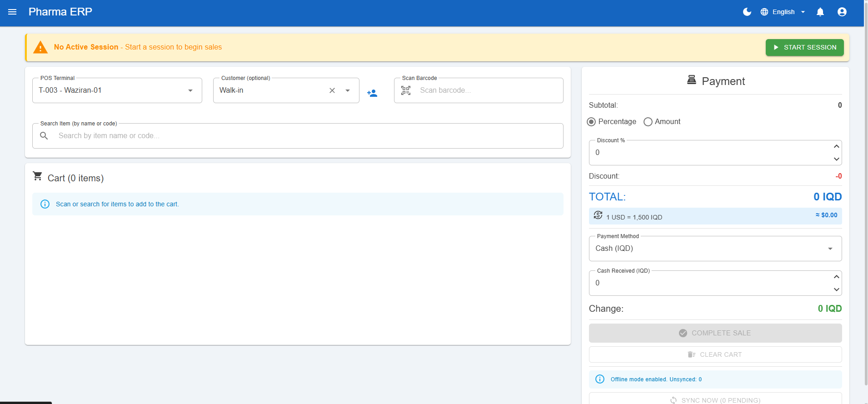Image resolution: width=868 pixels, height=404 pixels.
Task: Click the globe language icon
Action: 764,12
